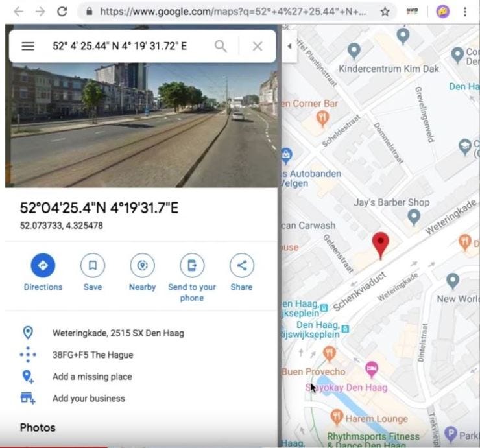Image resolution: width=480 pixels, height=448 pixels.
Task: Click Send to your phone icon
Action: click(x=192, y=265)
